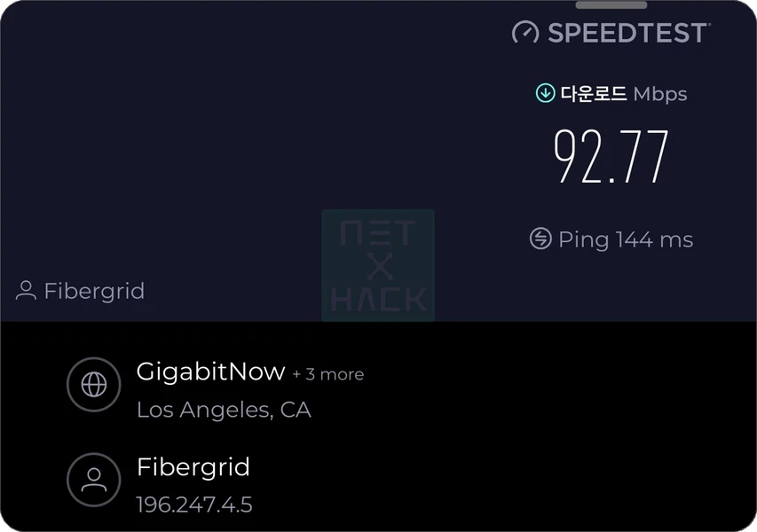Click the Los Angeles, CA location text
757x532 pixels.
pos(224,411)
